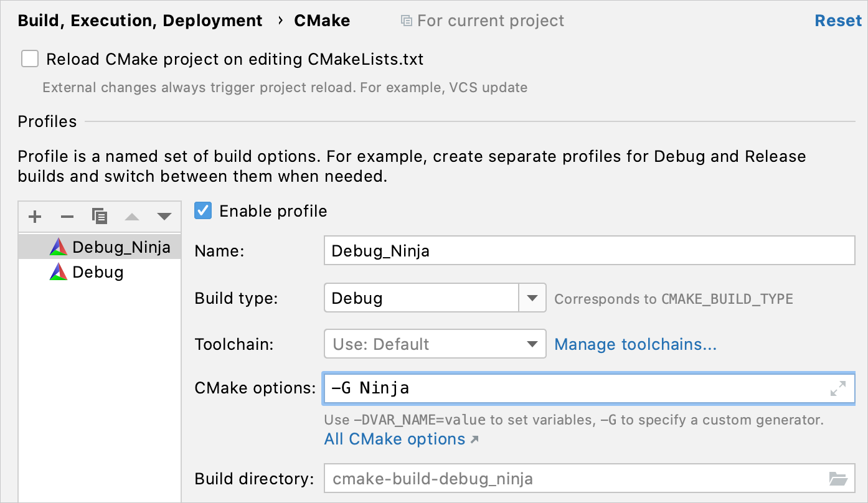Click the Build directory field

point(573,479)
